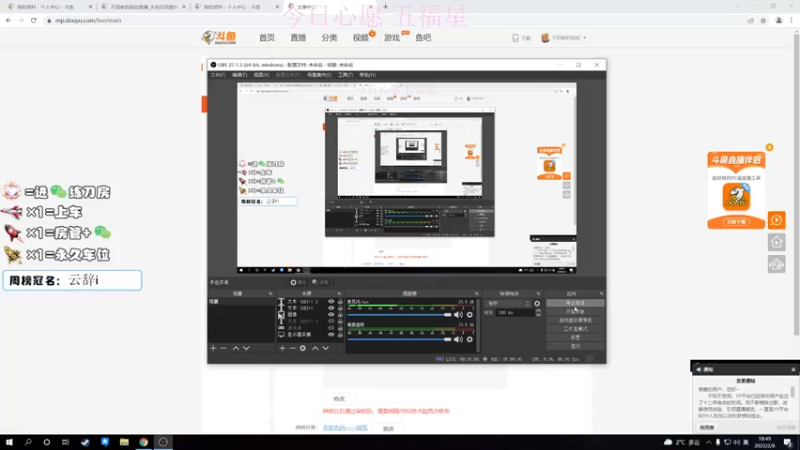This screenshot has width=800, height=450.
Task: Lock the 图像 source
Action: tap(340, 315)
